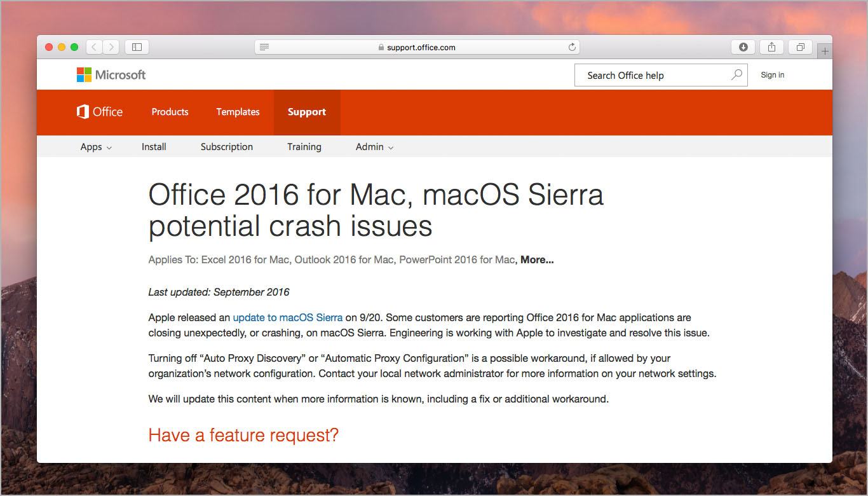868x496 pixels.
Task: Click the 'Have a feature request?' heading
Action: tap(243, 435)
